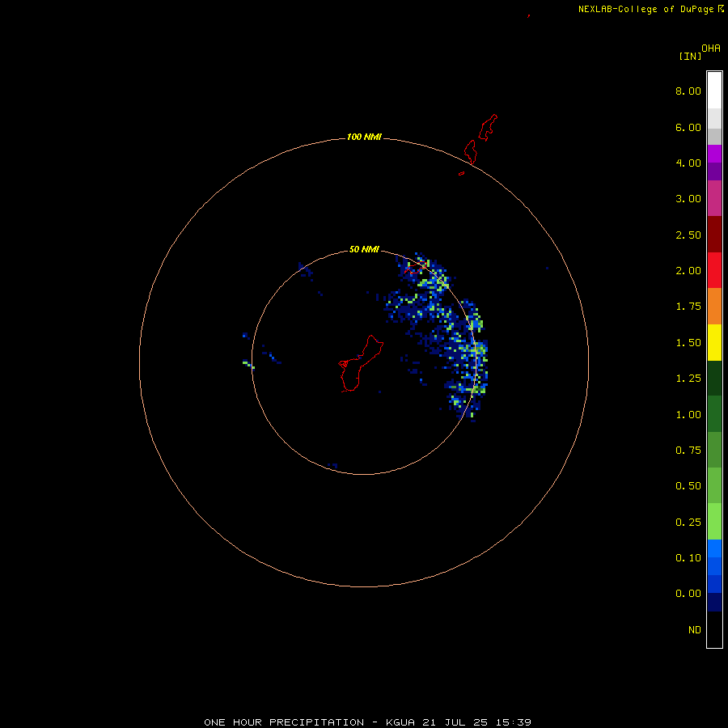Click the island outline touching the 100 NMI ring
The width and height of the screenshot is (728, 728).
[470, 152]
